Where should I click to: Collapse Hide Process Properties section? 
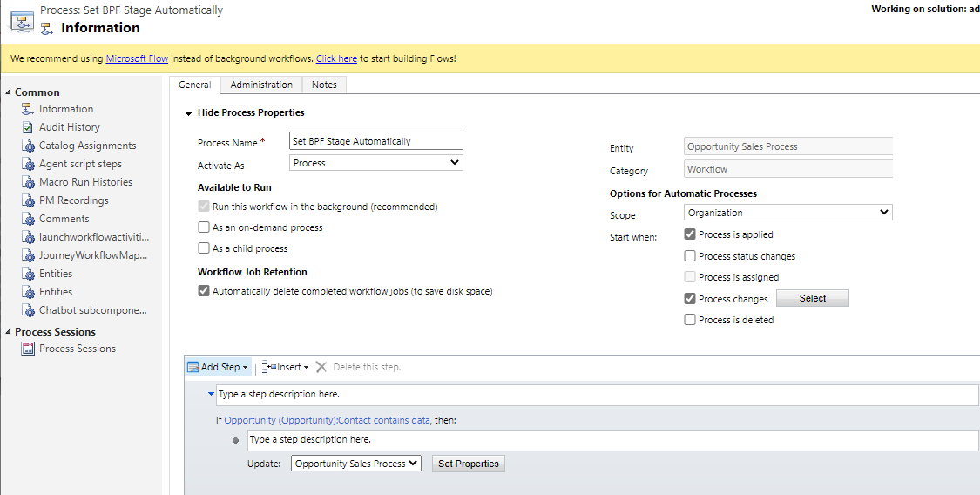[x=188, y=114]
